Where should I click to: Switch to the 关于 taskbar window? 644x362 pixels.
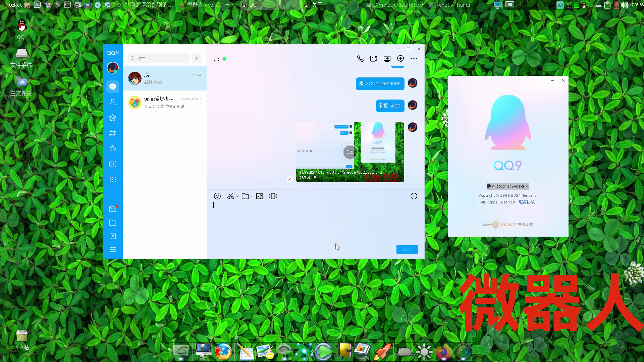coord(313,5)
